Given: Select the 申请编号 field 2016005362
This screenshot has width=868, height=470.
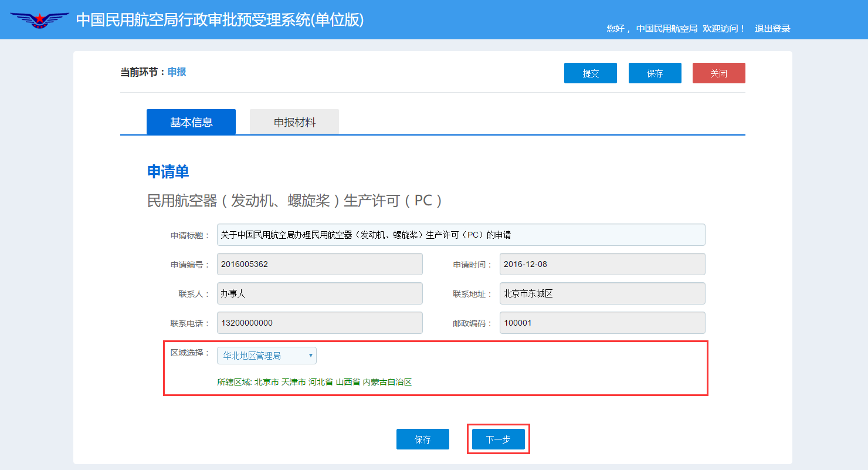Looking at the screenshot, I should coord(320,264).
